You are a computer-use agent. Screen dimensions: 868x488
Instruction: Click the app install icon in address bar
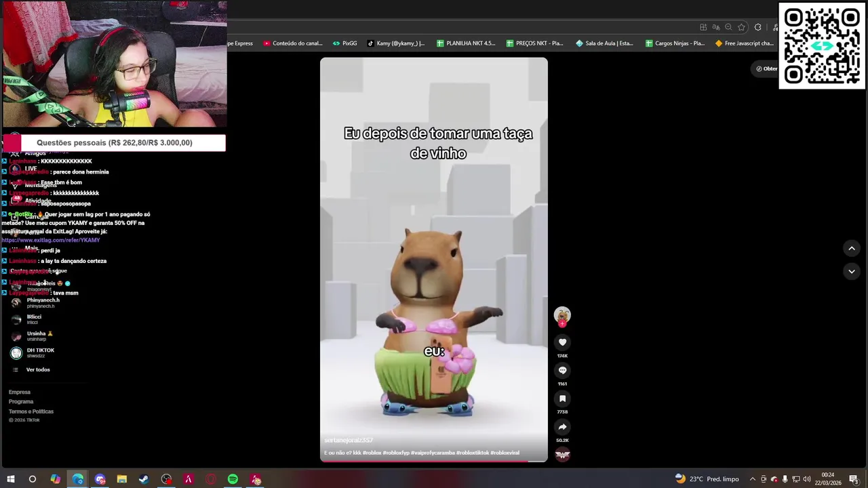coord(703,27)
